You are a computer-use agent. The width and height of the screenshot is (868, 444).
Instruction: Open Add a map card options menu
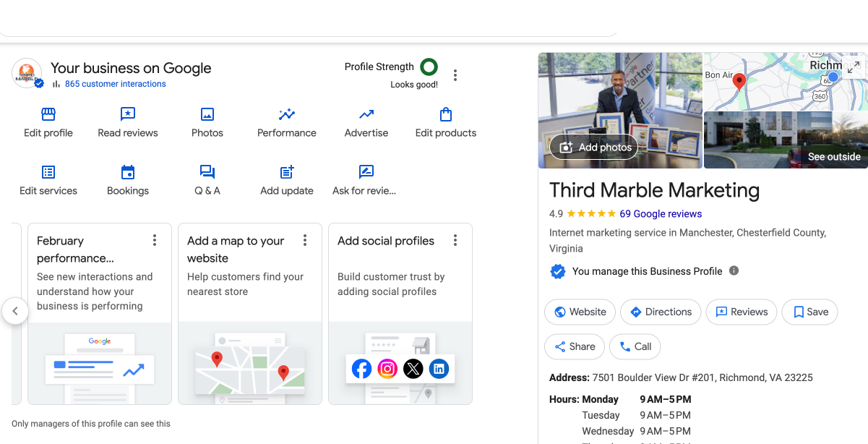click(305, 240)
